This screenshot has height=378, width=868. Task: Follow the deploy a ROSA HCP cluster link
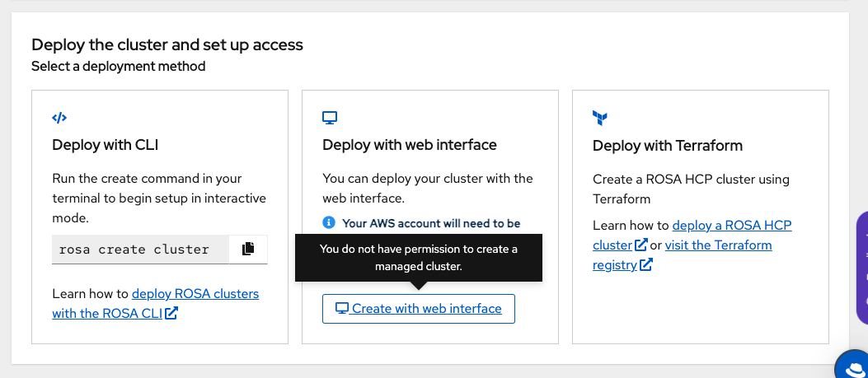(732, 225)
